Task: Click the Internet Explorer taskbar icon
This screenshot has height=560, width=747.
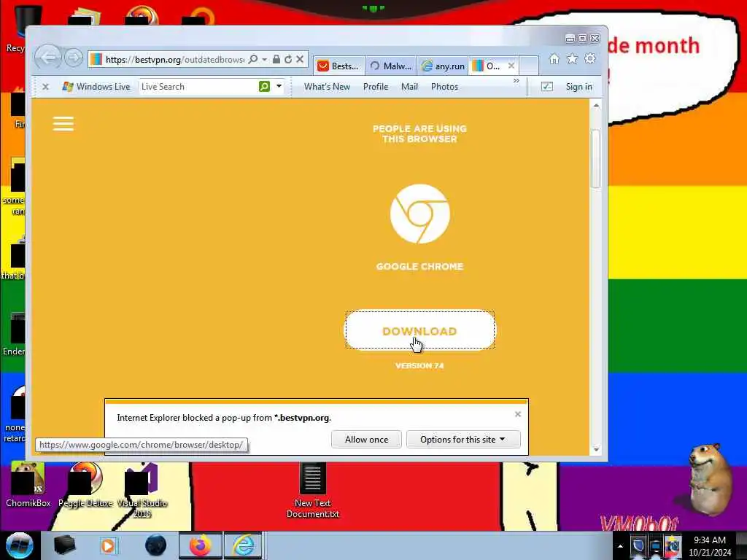Action: click(x=243, y=545)
